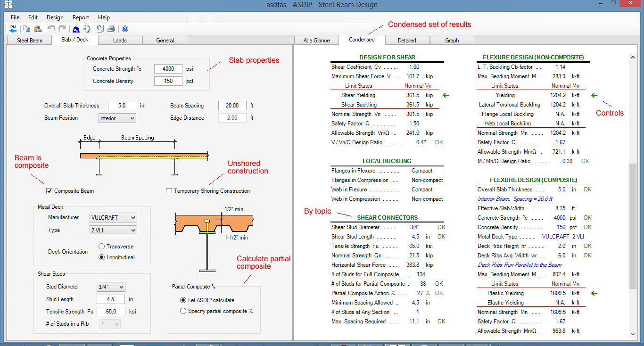Image resolution: width=644 pixels, height=346 pixels.
Task: Click Max. Spacing Required 11.1 value
Action: click(x=414, y=321)
